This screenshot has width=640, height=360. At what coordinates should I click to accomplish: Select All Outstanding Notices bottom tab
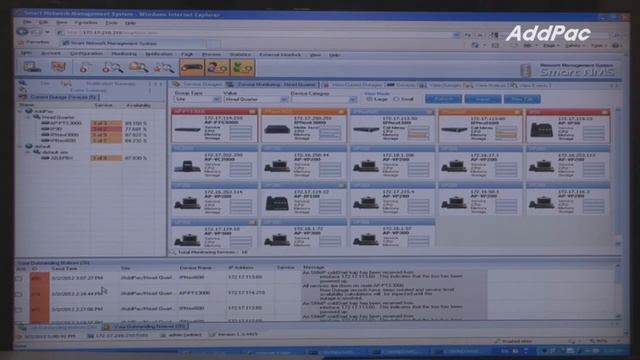[59, 327]
